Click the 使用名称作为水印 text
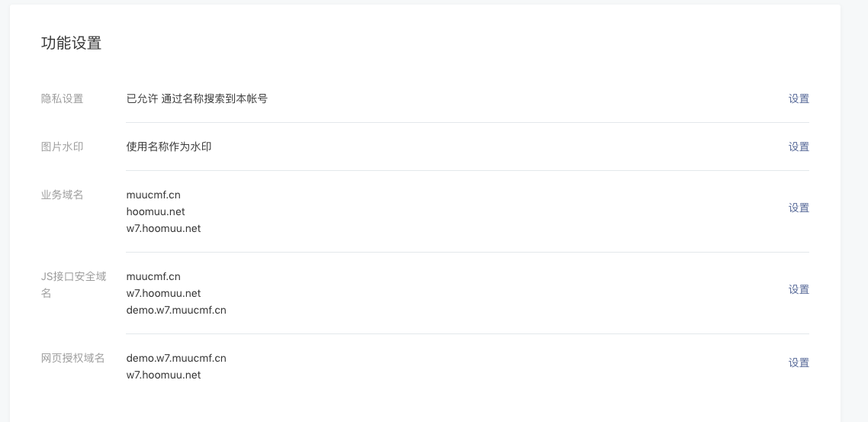The height and width of the screenshot is (422, 868). (169, 147)
